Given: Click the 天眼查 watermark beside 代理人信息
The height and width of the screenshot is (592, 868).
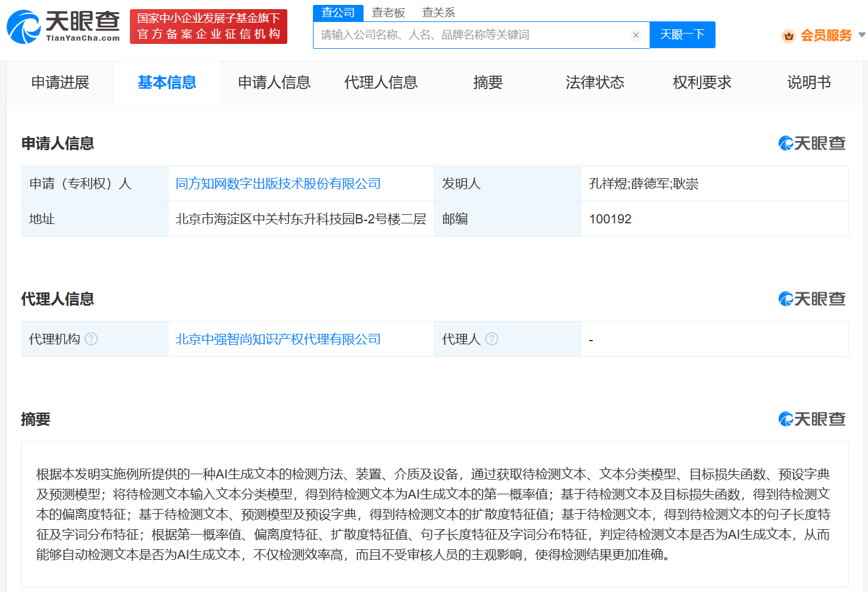Looking at the screenshot, I should click(x=812, y=299).
